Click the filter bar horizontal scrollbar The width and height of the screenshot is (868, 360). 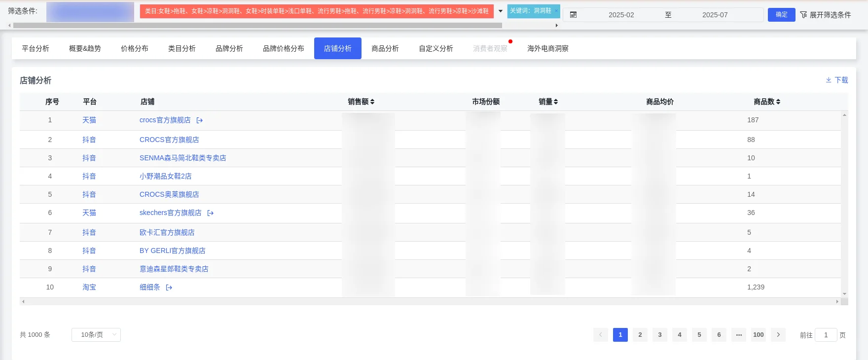coord(257,25)
